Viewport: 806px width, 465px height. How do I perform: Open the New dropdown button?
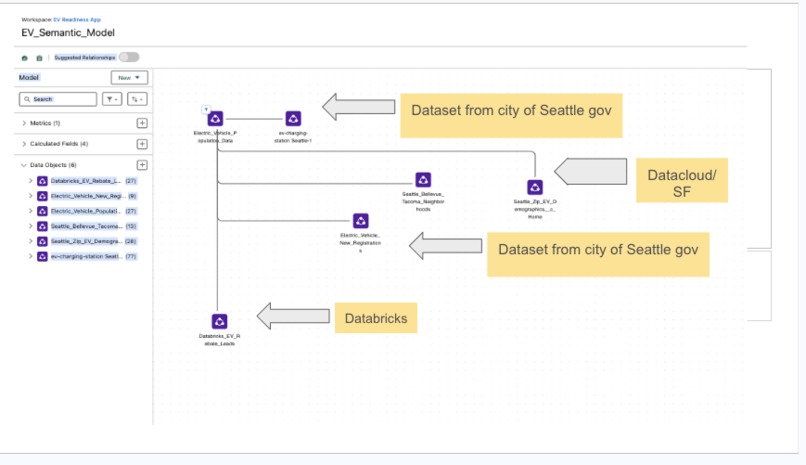click(129, 78)
